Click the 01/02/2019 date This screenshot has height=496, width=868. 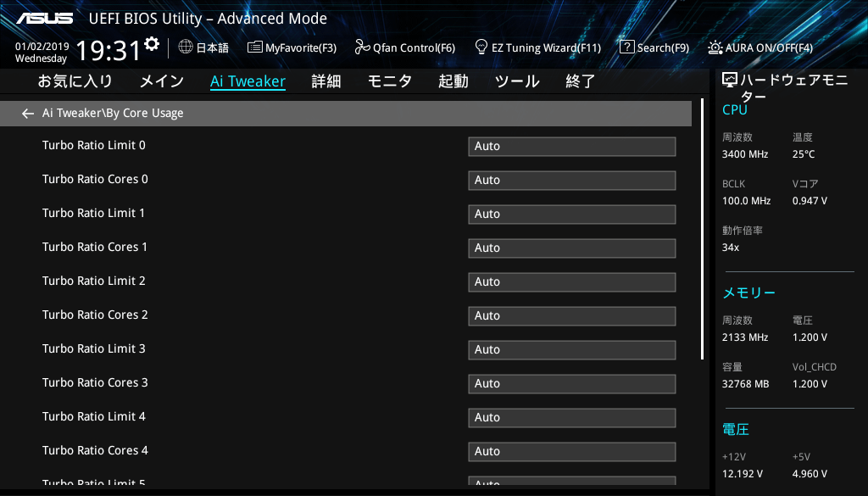(x=42, y=47)
